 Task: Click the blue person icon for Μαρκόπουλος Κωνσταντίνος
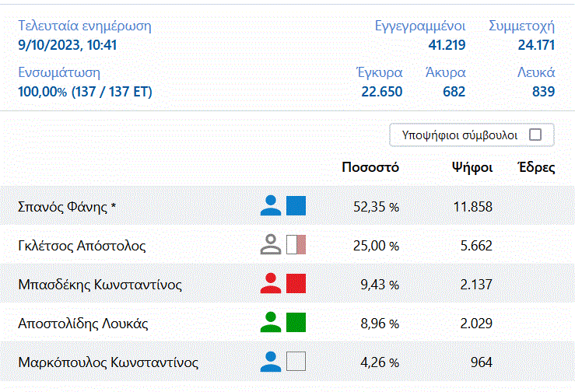[270, 362]
